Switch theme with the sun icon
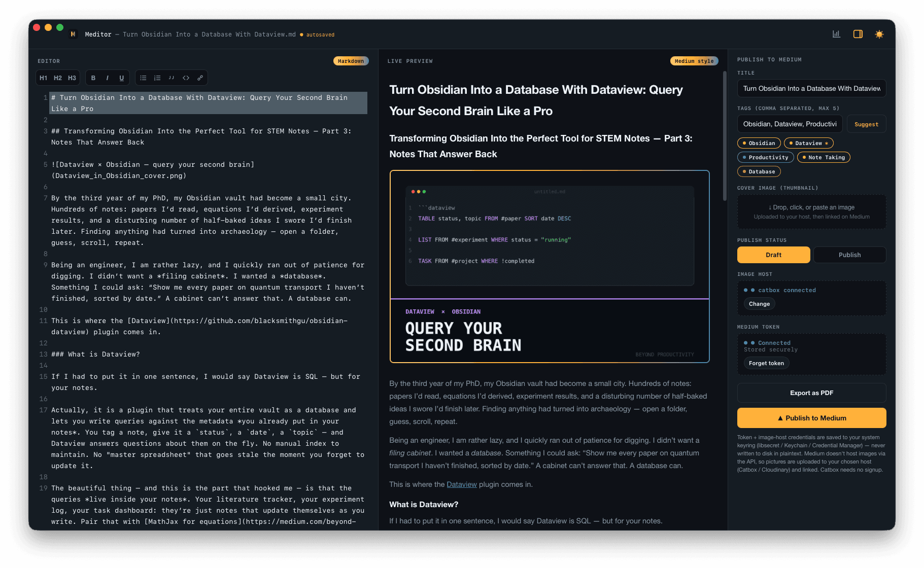 point(879,34)
